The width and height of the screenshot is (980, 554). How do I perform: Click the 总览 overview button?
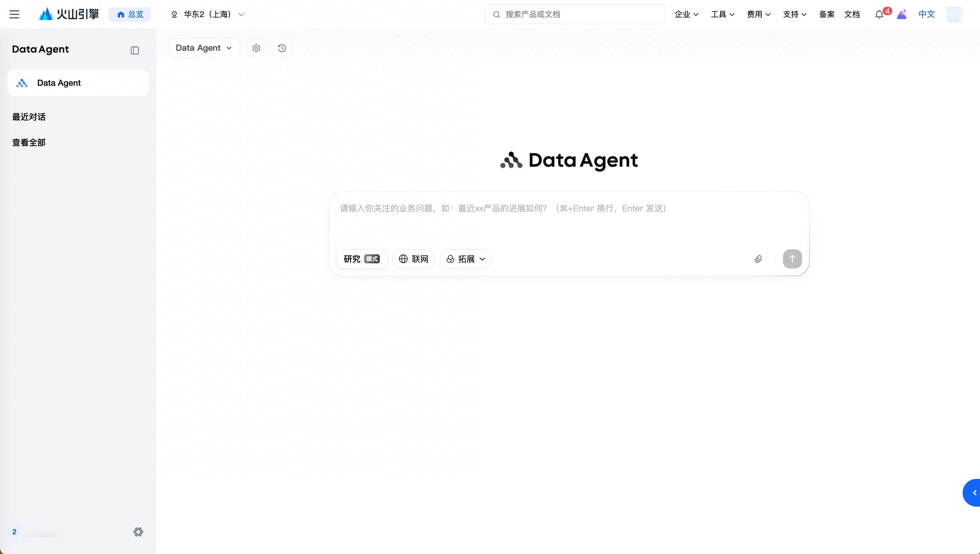point(130,14)
